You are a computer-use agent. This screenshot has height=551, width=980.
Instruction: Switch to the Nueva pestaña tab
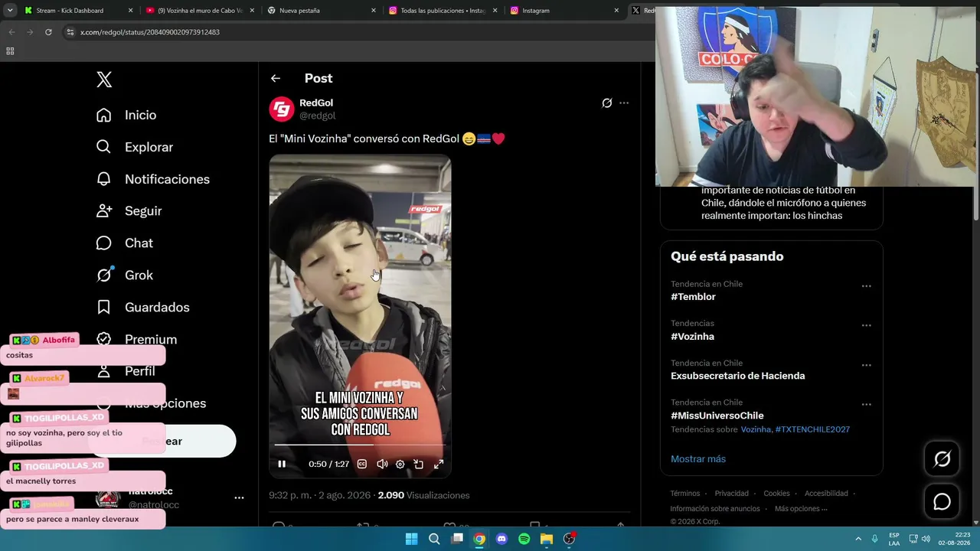[x=322, y=11]
